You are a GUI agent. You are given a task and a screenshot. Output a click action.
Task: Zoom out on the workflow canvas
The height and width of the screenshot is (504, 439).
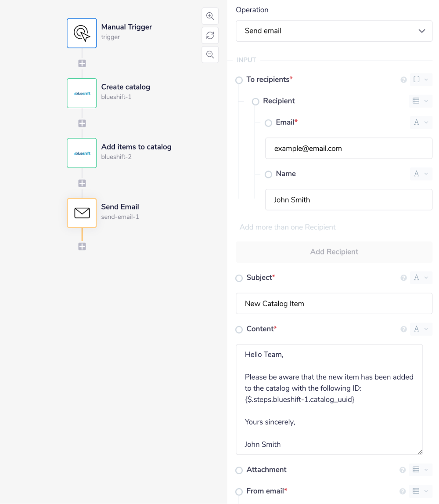[x=210, y=54]
